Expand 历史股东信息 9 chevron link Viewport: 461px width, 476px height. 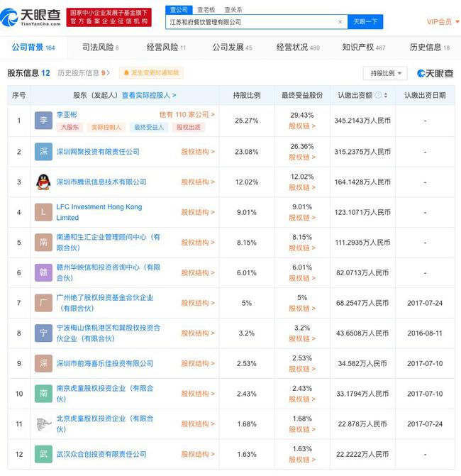84,73
